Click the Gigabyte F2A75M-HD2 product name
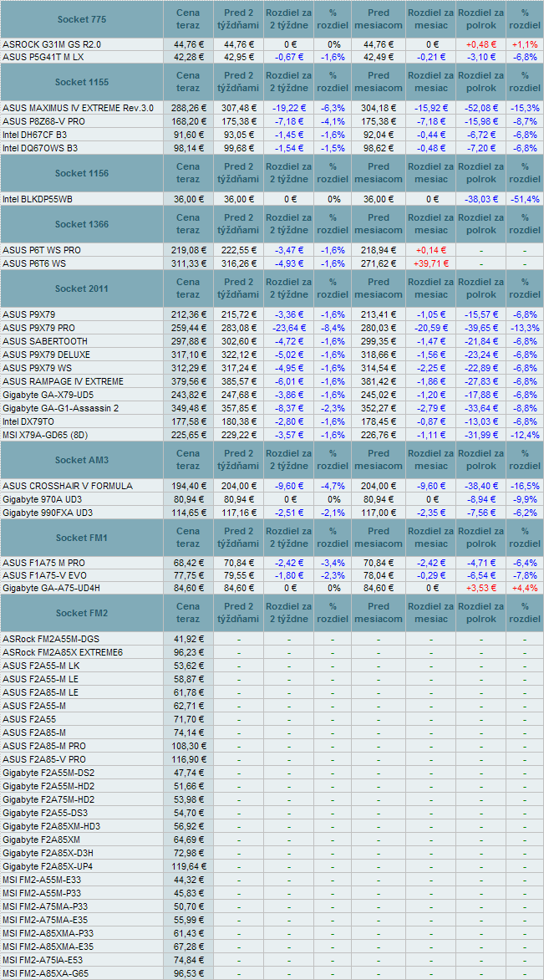The width and height of the screenshot is (544, 980). [48, 799]
